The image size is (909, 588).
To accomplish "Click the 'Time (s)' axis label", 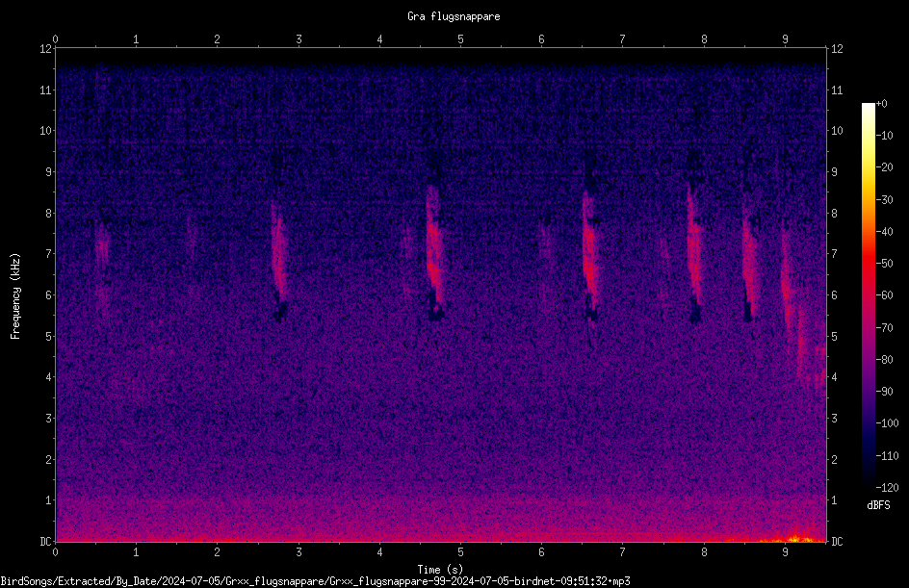I will pos(440,570).
